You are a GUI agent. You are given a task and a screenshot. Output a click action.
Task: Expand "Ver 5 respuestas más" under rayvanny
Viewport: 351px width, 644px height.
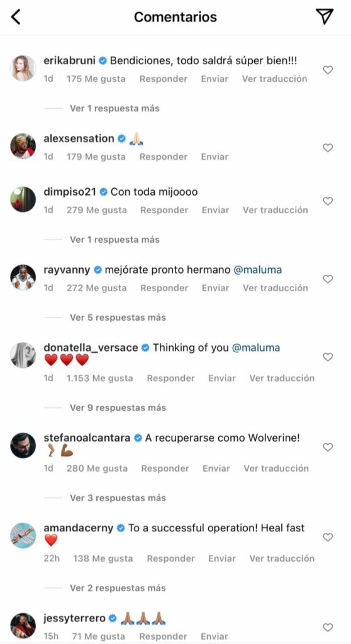[118, 318]
